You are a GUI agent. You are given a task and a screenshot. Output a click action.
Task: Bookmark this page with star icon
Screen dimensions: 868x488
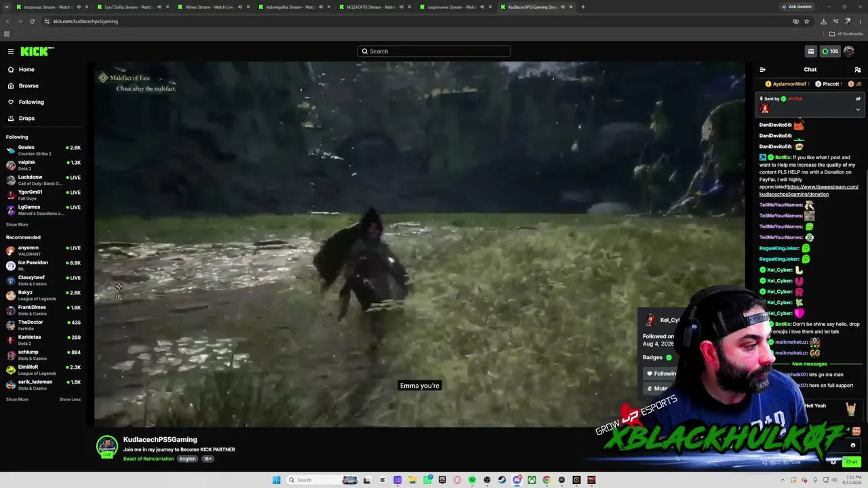[x=806, y=21]
